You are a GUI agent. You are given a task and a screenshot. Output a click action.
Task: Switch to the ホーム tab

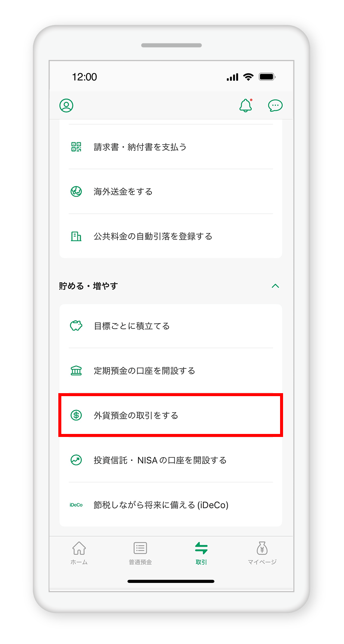pyautogui.click(x=79, y=553)
